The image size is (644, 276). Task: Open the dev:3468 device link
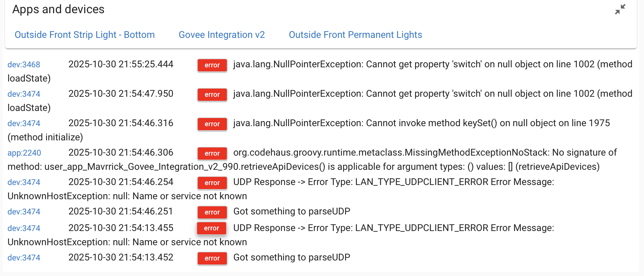24,65
